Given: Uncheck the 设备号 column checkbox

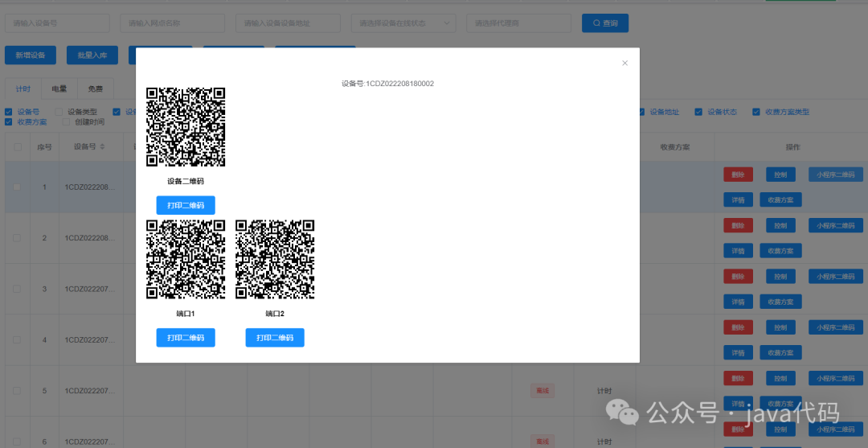Looking at the screenshot, I should [8, 112].
